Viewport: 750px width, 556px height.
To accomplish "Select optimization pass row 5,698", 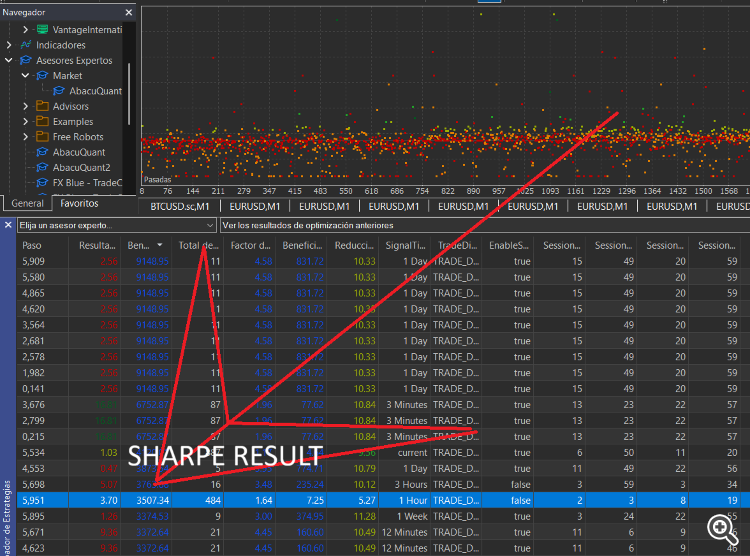I will [383, 485].
